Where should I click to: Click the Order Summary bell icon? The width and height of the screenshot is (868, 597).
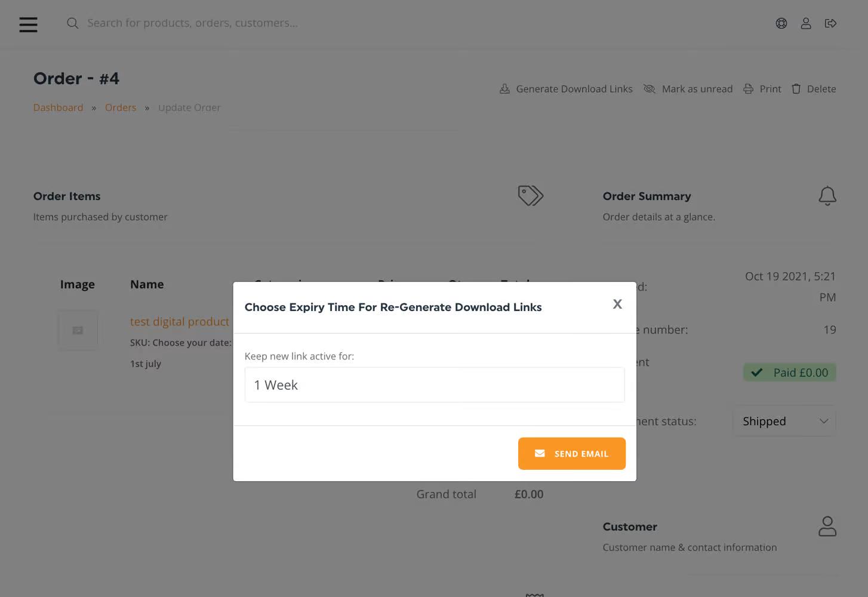coord(827,196)
